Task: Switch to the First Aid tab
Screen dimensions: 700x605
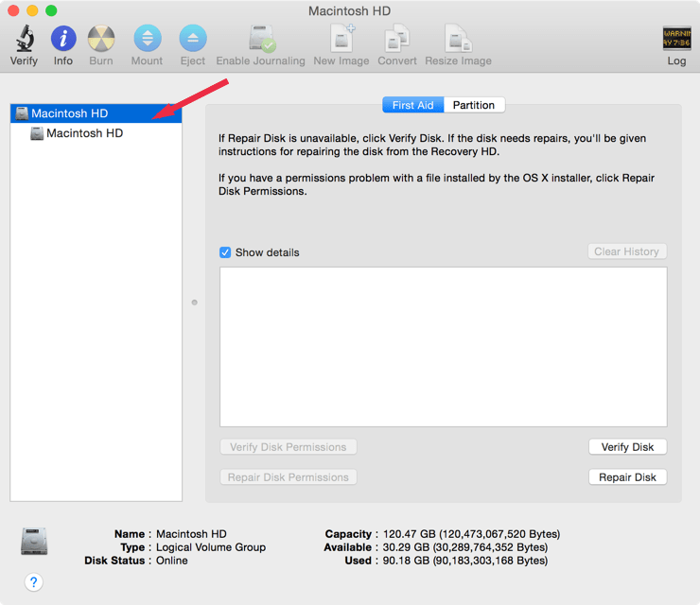Action: point(413,105)
